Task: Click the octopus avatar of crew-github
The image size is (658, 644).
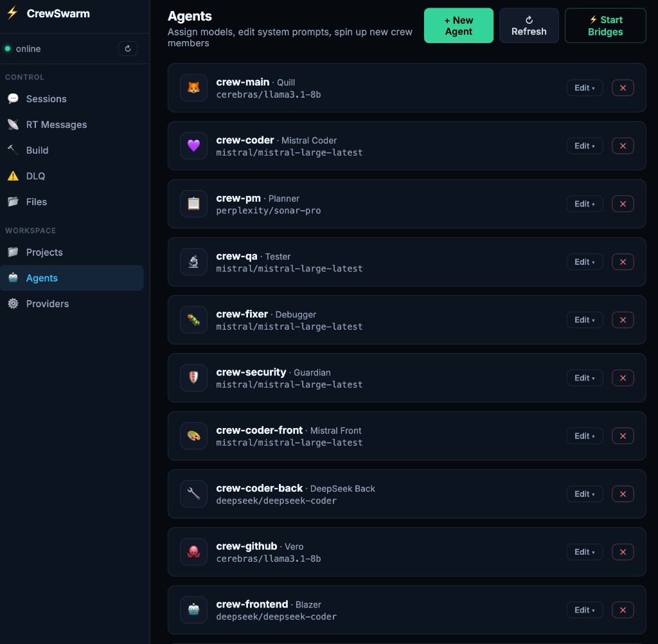Action: (193, 551)
